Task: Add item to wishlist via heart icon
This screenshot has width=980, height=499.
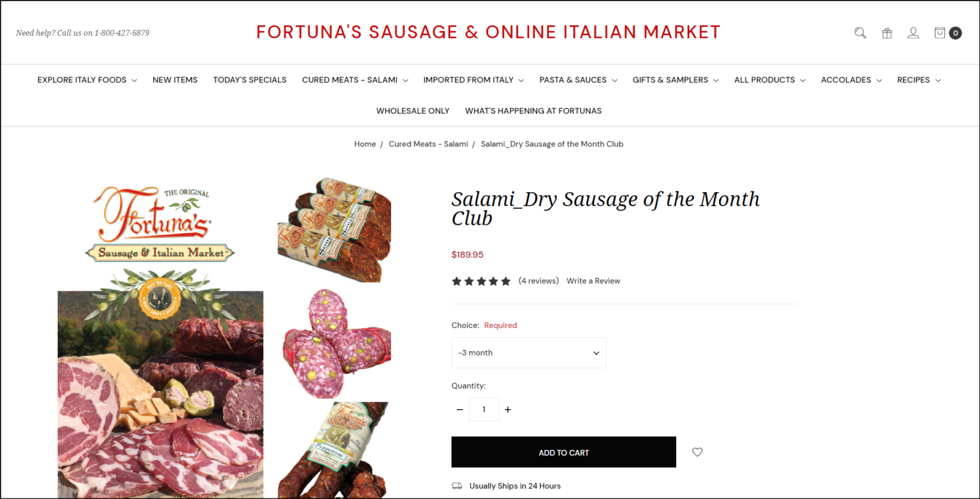Action: click(x=697, y=452)
